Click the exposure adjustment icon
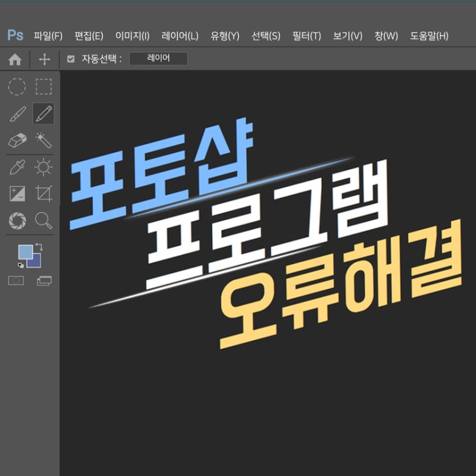476x476 pixels. tap(17, 193)
